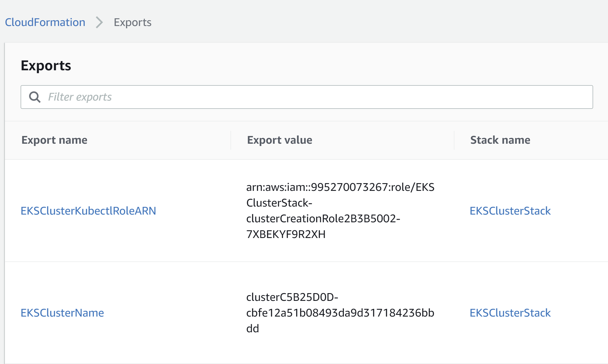Click the magnifier search icon

35,97
